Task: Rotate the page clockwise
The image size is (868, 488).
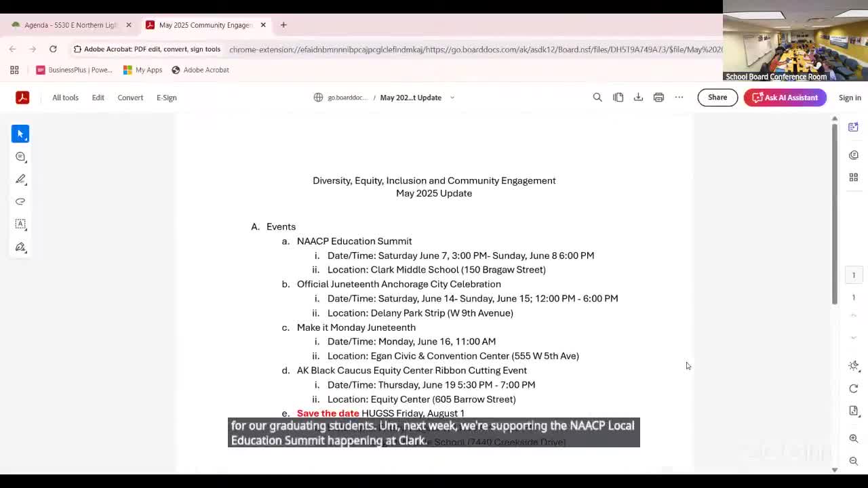Action: 853,388
